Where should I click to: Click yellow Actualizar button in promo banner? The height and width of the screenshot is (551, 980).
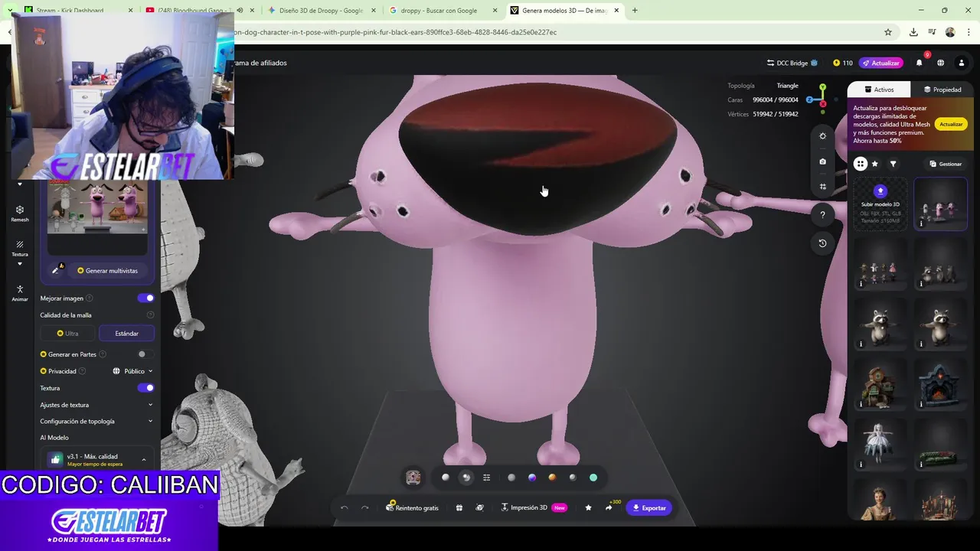951,124
